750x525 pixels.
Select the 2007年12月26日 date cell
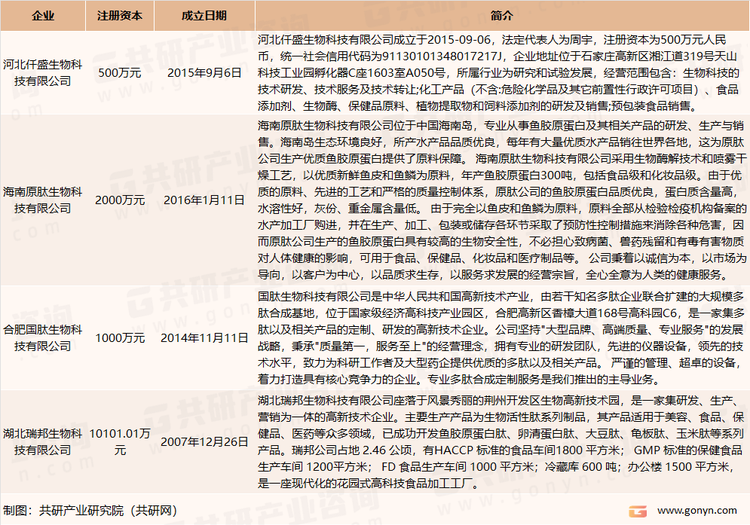[x=204, y=441]
